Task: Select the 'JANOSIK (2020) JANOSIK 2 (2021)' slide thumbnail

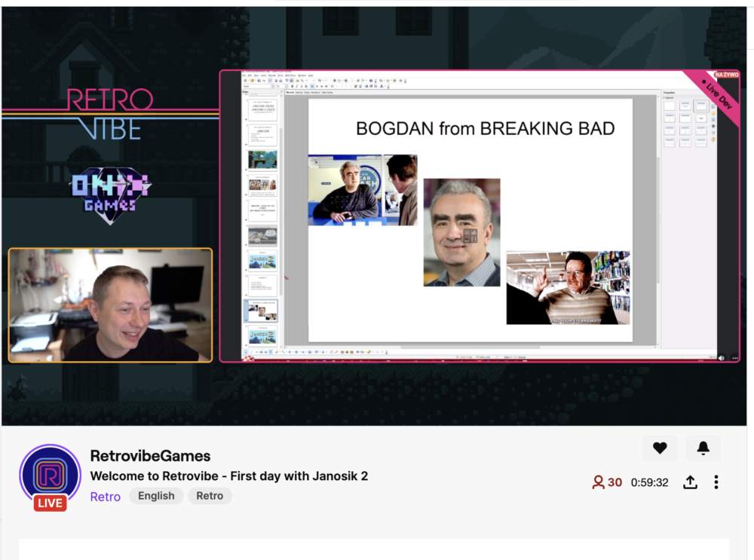Action: [262, 109]
